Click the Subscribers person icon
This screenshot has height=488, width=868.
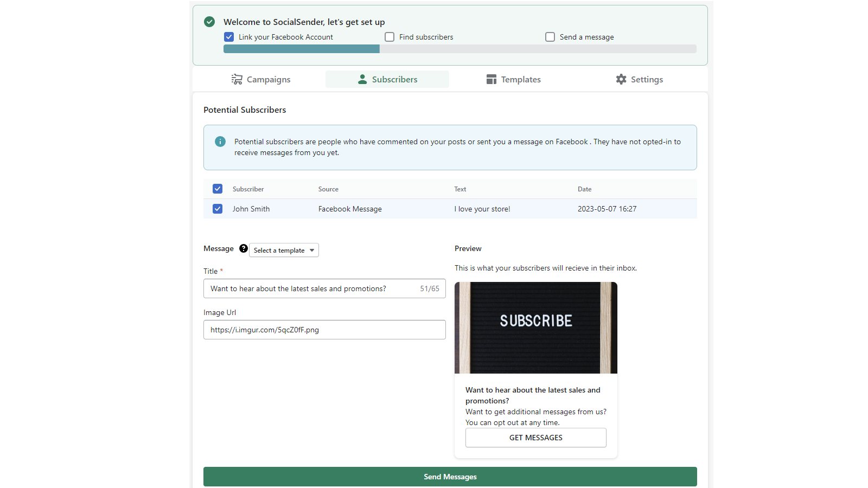(362, 79)
